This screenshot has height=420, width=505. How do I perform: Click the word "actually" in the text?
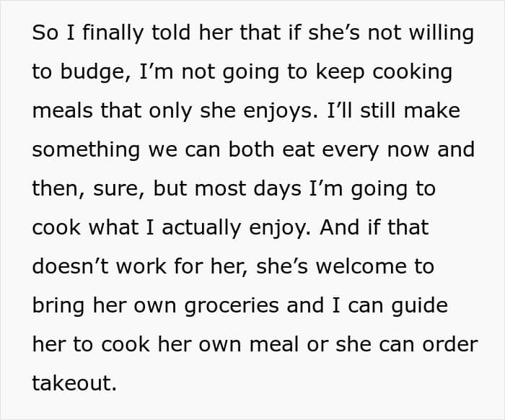pos(201,228)
